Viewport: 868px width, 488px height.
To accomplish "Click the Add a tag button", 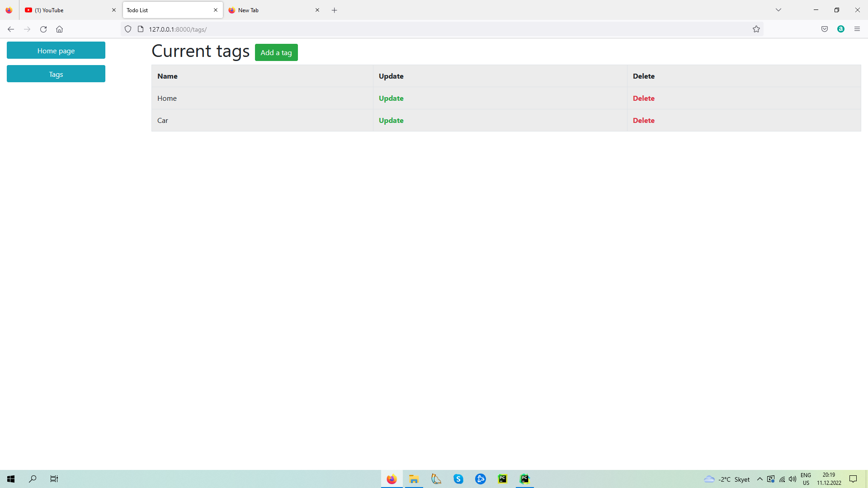I will click(x=276, y=52).
